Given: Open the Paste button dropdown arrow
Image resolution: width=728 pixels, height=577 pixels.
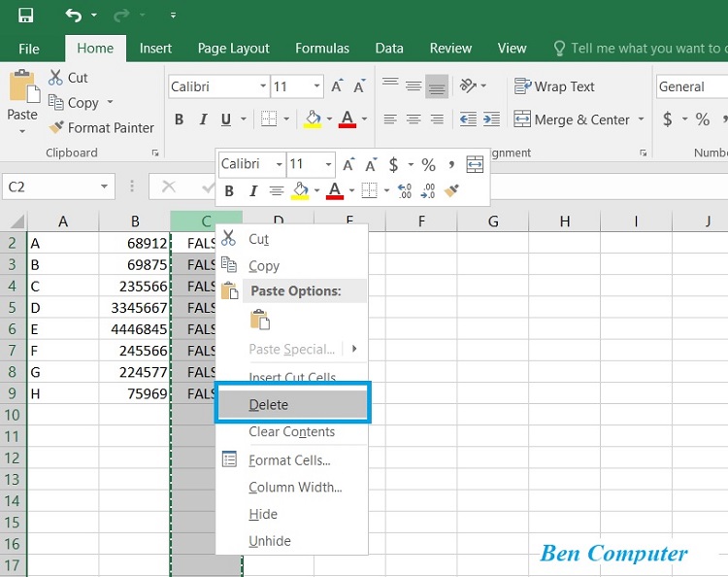Looking at the screenshot, I should coord(22,131).
